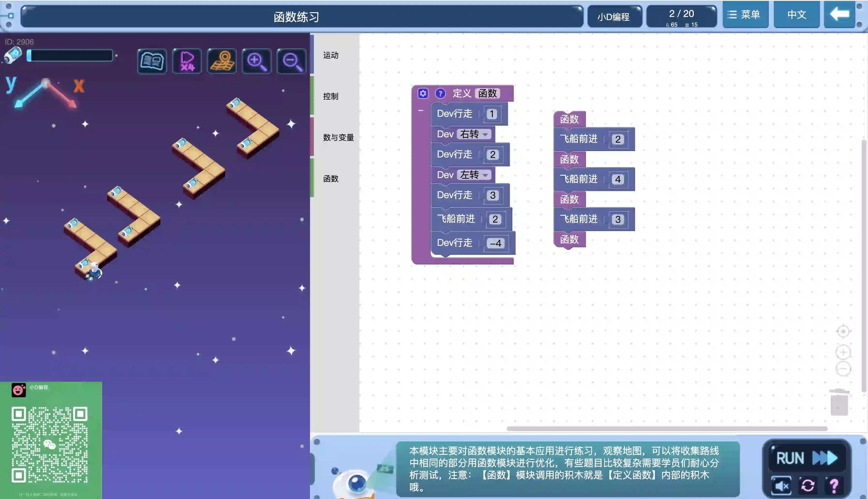The width and height of the screenshot is (868, 499).
Task: Click the horizontal workspace scrollbar
Action: 666,429
